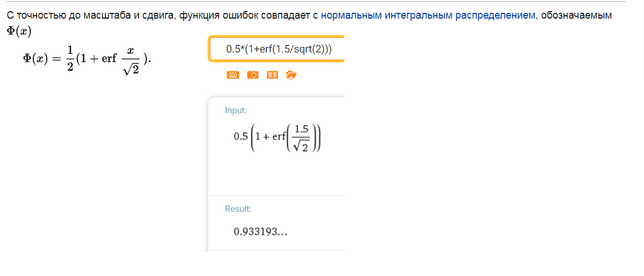Click the Input: pod label
Image resolution: width=644 pixels, height=276 pixels.
point(236,110)
